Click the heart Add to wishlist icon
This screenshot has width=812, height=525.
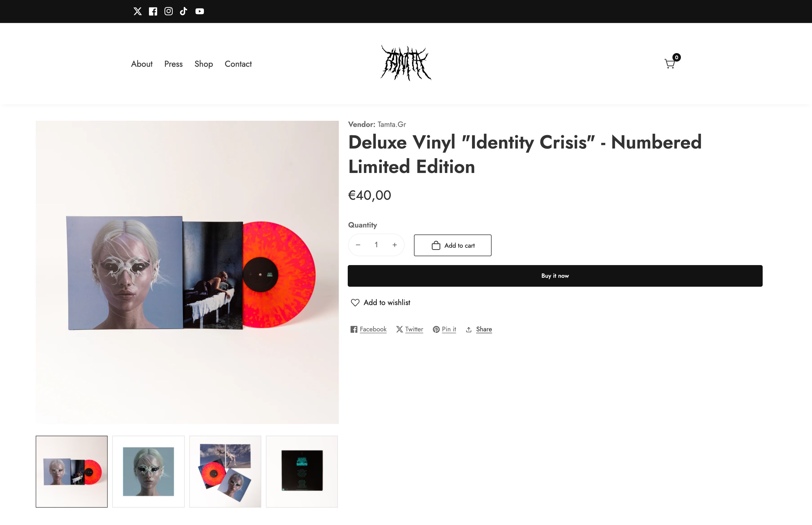[355, 302]
